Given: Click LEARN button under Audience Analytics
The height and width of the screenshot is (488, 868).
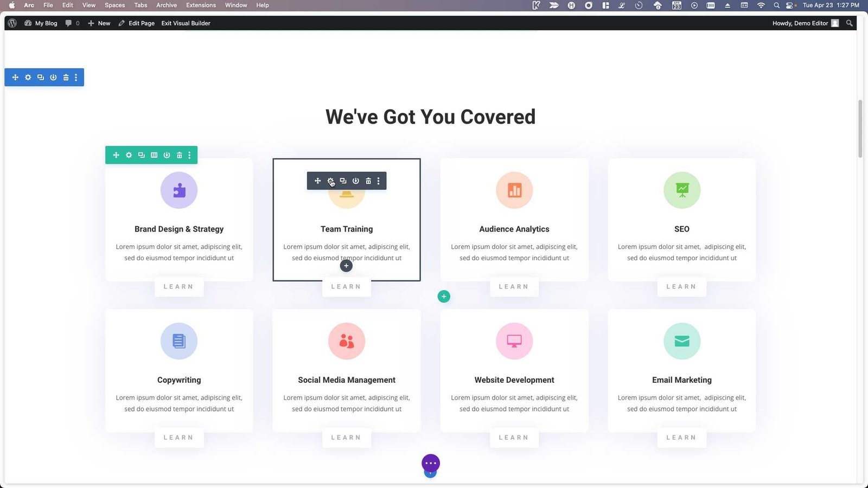Looking at the screenshot, I should coord(514,287).
